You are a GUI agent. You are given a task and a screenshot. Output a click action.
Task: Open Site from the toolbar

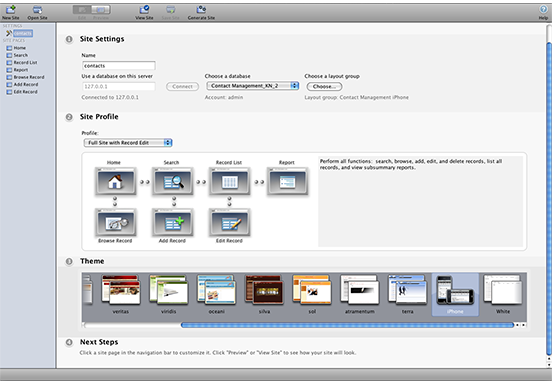tap(37, 12)
